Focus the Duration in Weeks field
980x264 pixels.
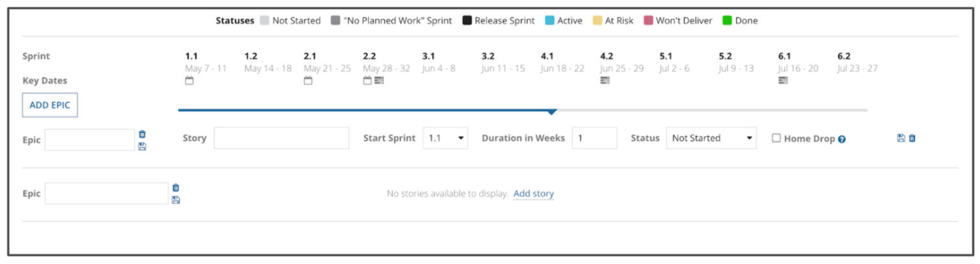[594, 138]
